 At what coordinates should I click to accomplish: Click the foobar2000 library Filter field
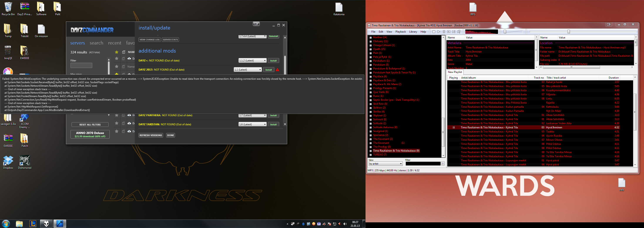423,164
